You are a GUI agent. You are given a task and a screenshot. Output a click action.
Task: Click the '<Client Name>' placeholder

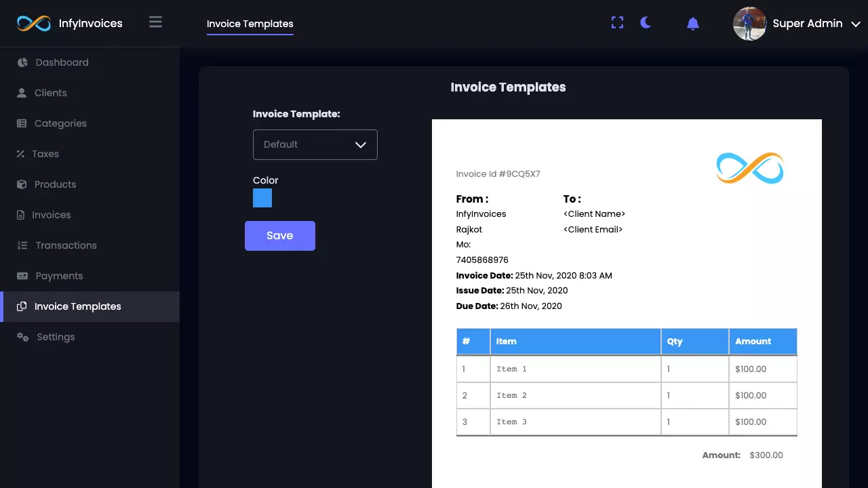click(x=594, y=214)
